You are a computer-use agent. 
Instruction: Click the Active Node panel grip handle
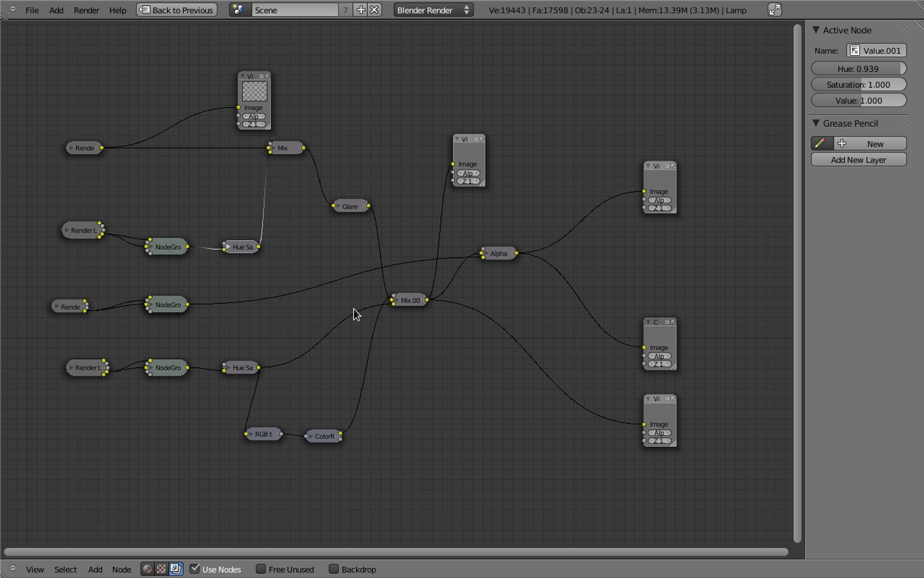coord(903,30)
